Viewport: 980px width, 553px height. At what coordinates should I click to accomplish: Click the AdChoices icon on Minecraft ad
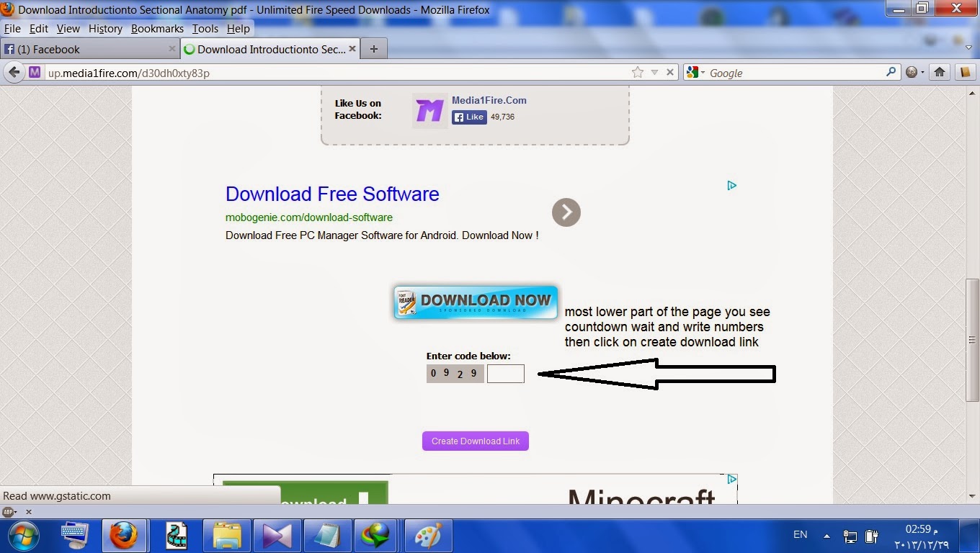pos(731,479)
